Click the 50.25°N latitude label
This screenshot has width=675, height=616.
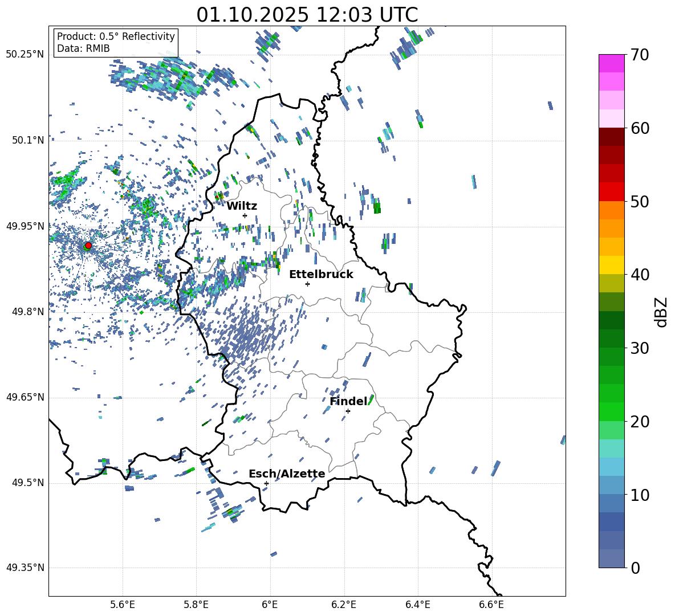click(25, 55)
